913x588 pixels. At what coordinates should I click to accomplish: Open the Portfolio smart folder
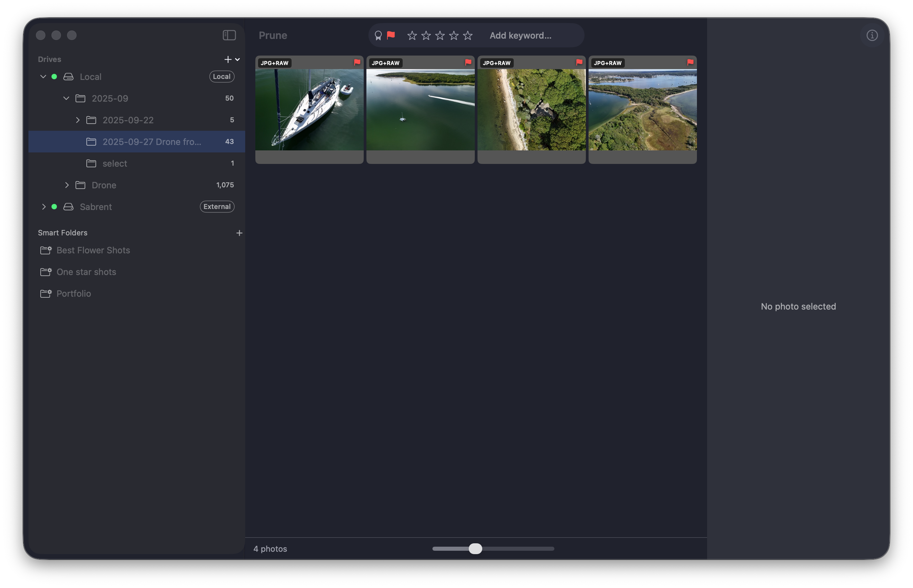[136, 294]
